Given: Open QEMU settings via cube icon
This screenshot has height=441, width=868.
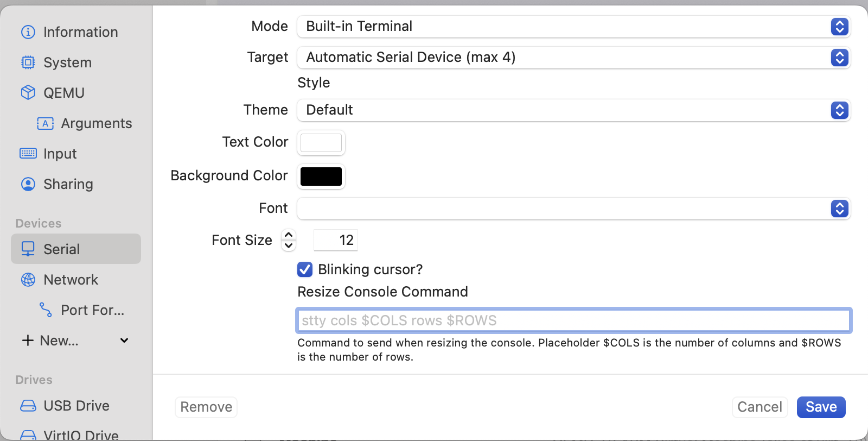Looking at the screenshot, I should pos(28,93).
